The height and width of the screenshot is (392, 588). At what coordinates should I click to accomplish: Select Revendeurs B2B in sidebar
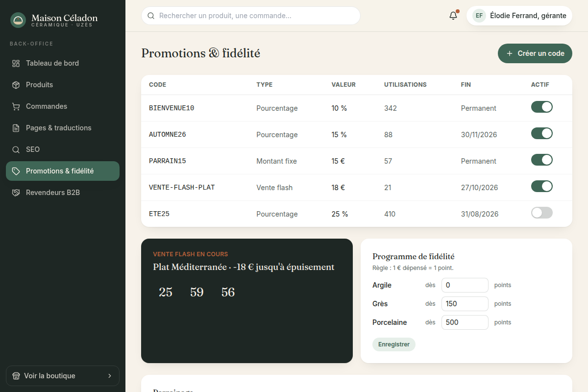63,193
